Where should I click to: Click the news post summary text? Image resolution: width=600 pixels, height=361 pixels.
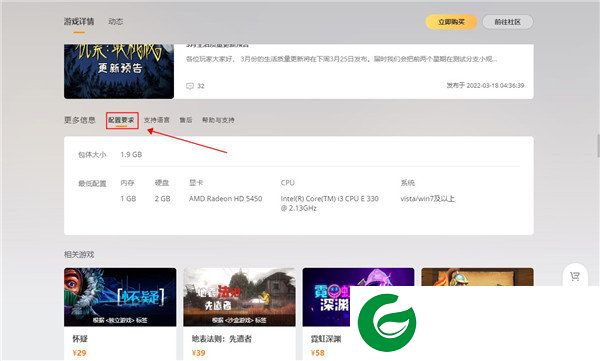click(341, 59)
